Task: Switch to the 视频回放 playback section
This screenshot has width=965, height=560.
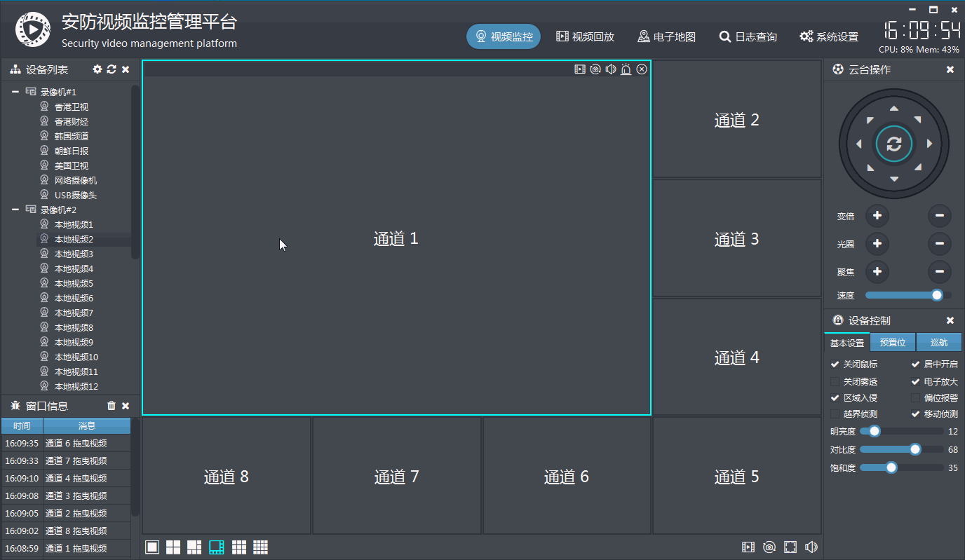Action: pos(585,36)
